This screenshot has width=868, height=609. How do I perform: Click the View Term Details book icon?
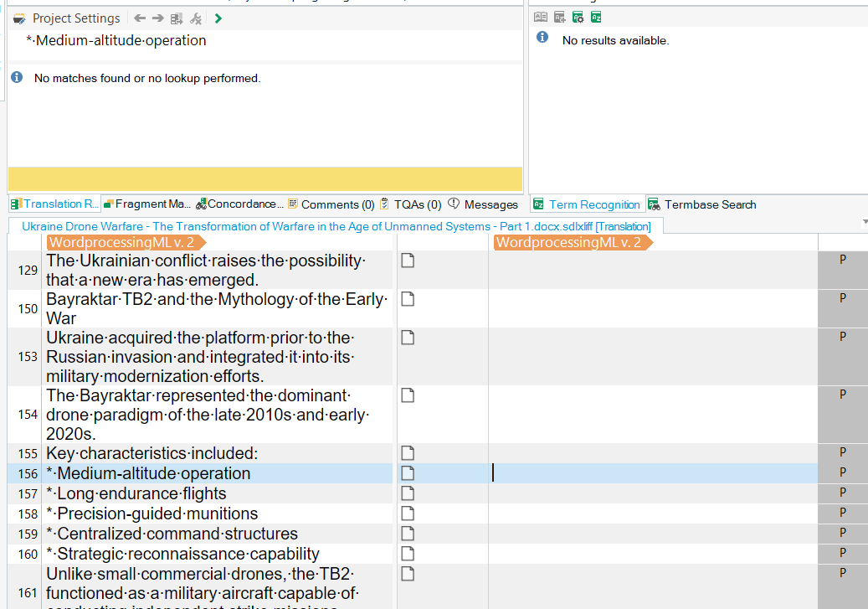click(x=541, y=18)
